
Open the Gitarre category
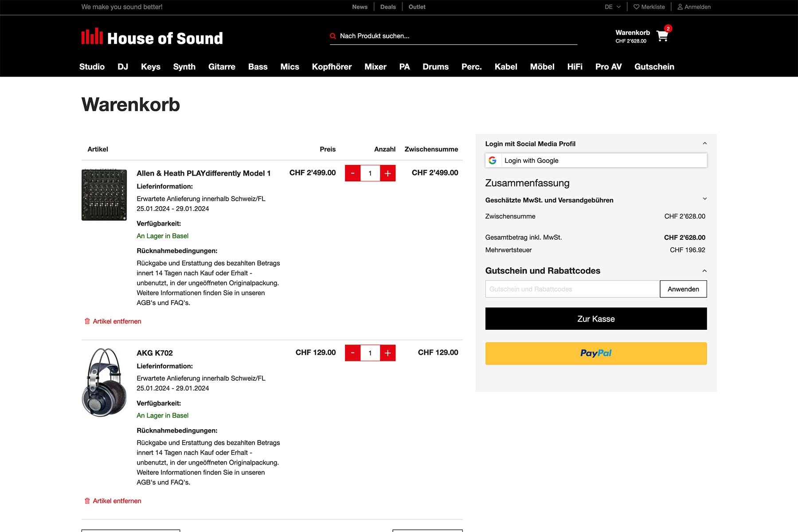click(222, 66)
